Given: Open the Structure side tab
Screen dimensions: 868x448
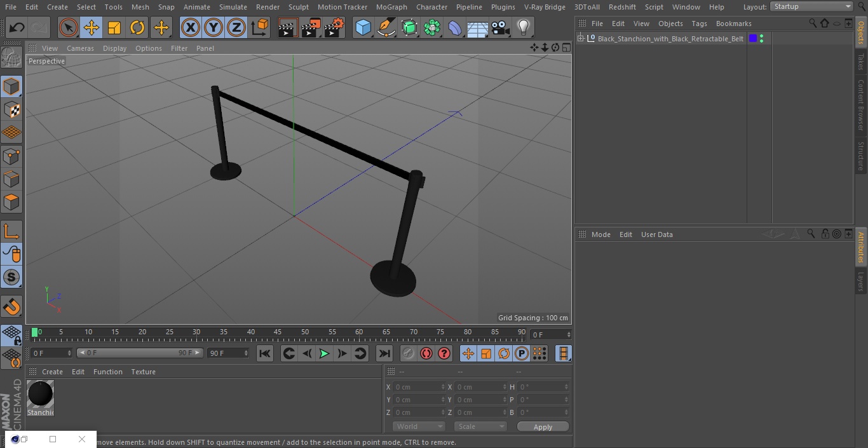Looking at the screenshot, I should 861,156.
